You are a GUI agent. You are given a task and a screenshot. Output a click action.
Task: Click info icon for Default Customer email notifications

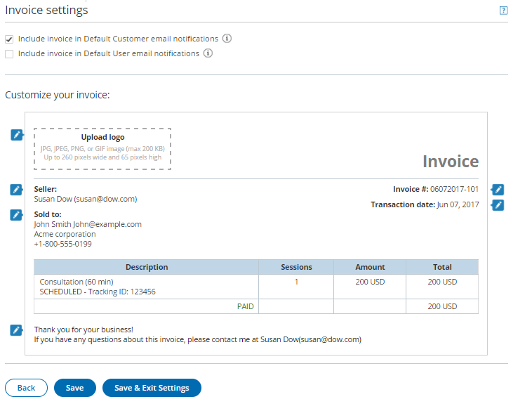(x=227, y=39)
